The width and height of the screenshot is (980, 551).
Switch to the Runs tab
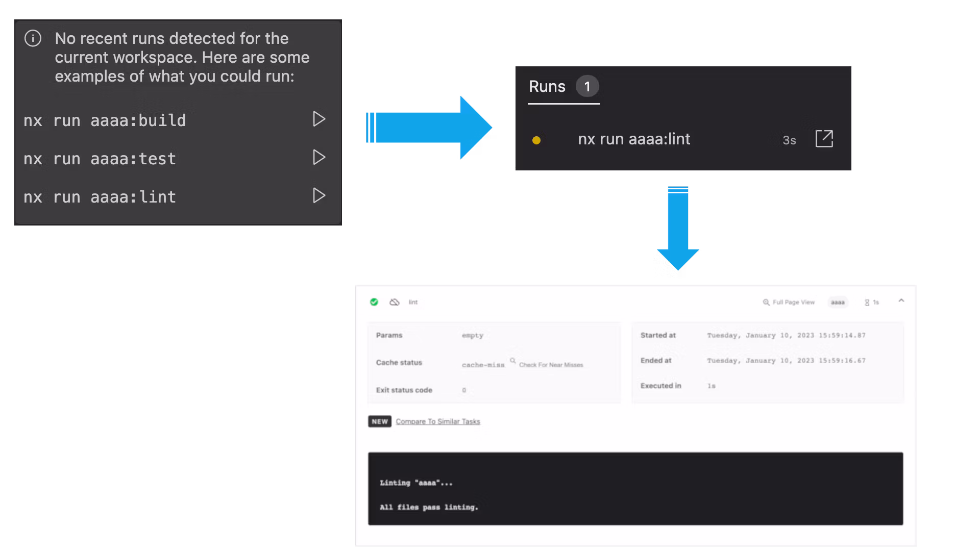click(547, 87)
